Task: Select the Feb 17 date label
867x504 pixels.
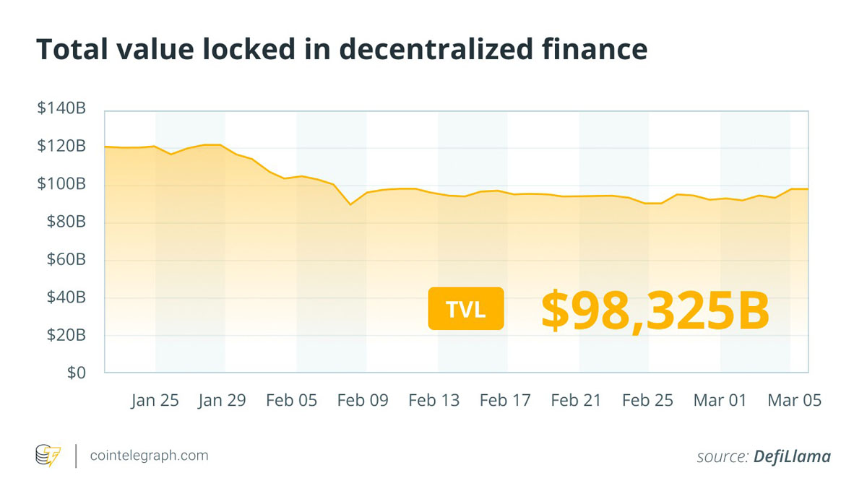Action: click(505, 400)
